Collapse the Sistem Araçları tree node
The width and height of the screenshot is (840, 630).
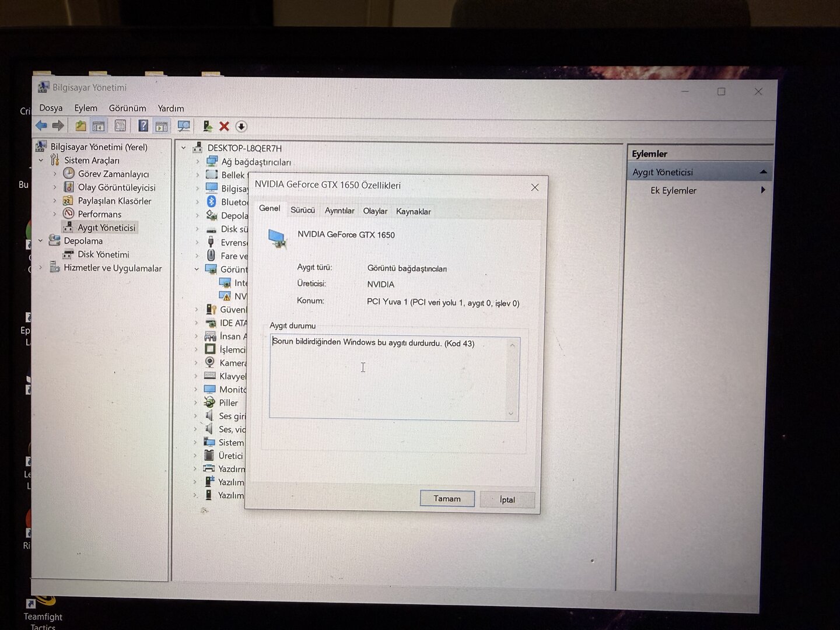[x=41, y=160]
